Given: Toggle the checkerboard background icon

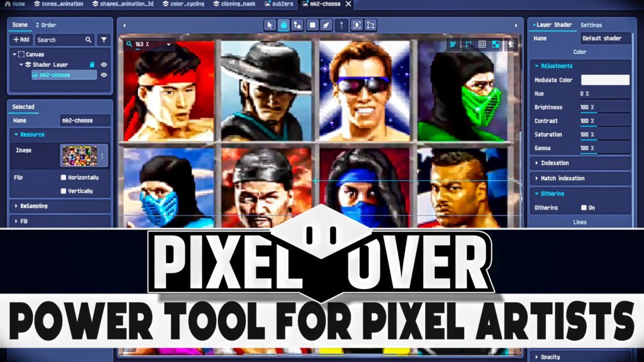Looking at the screenshot, I should pos(496,45).
